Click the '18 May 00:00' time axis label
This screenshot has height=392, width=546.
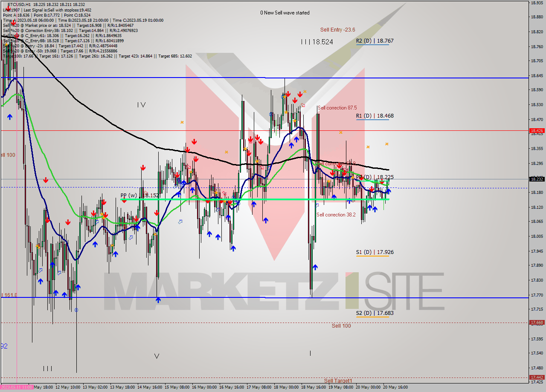[x=286, y=387]
